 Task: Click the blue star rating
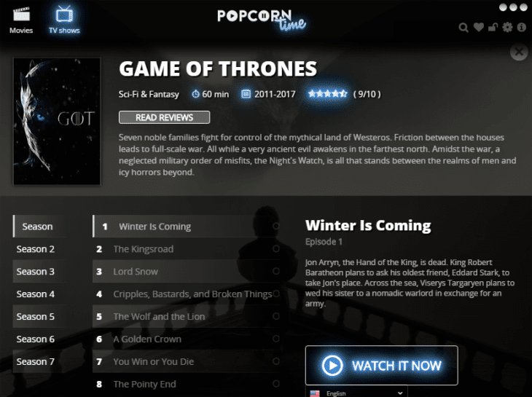[327, 93]
